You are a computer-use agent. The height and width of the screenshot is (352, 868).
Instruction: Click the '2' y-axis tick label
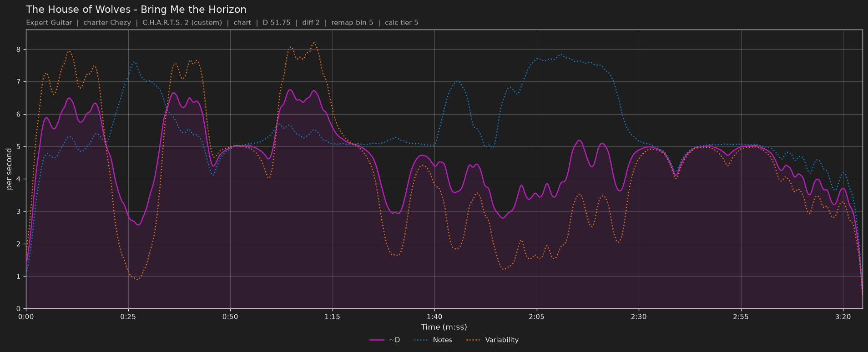point(19,244)
